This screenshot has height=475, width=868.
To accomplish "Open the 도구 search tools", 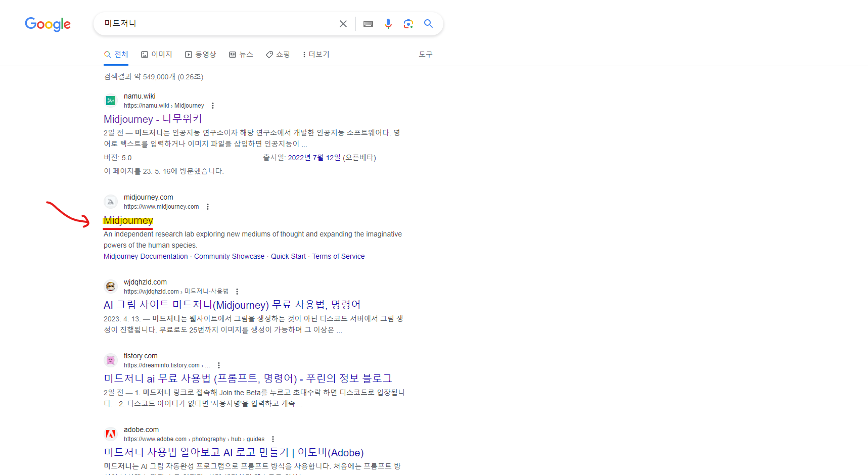I will click(x=426, y=55).
